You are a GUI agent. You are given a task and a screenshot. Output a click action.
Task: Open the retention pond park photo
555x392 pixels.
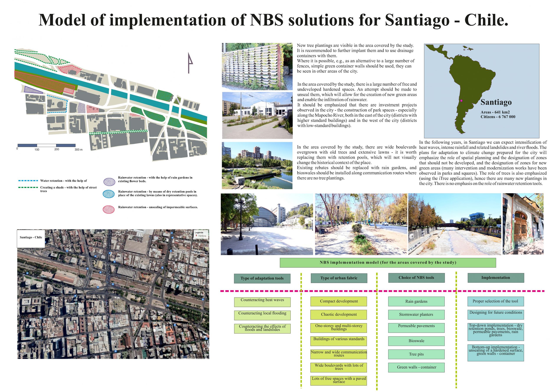[257, 165]
